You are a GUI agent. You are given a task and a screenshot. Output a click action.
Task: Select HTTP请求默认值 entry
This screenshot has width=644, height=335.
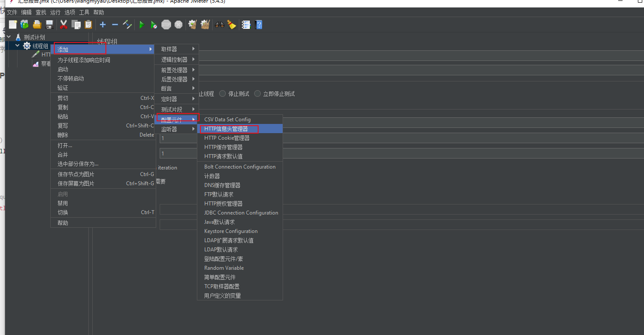[240, 156]
